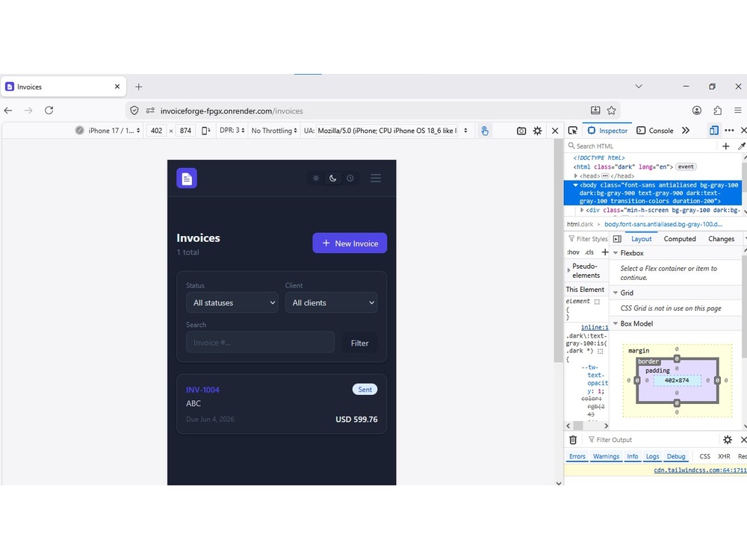747x560 pixels.
Task: Bookmark this page with star icon
Action: click(612, 111)
